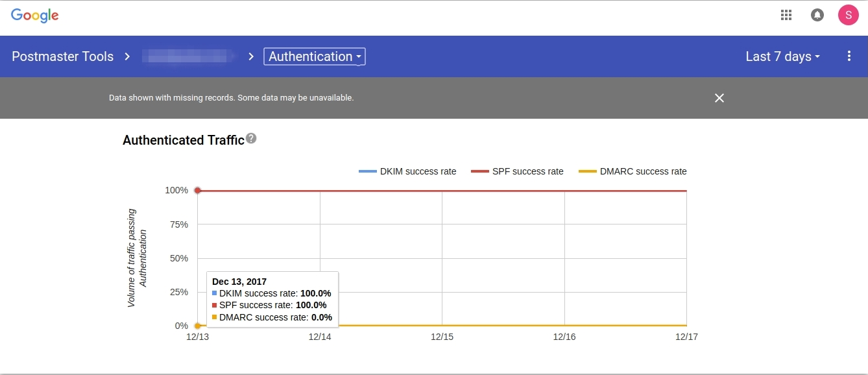Click the 12/15 x-axis date label
Image resolution: width=868 pixels, height=375 pixels.
(442, 337)
